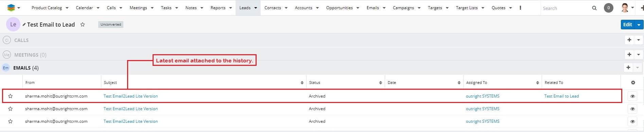Click the pencil icon beside the lead name
Screen dimensions: 644x132
point(24,25)
